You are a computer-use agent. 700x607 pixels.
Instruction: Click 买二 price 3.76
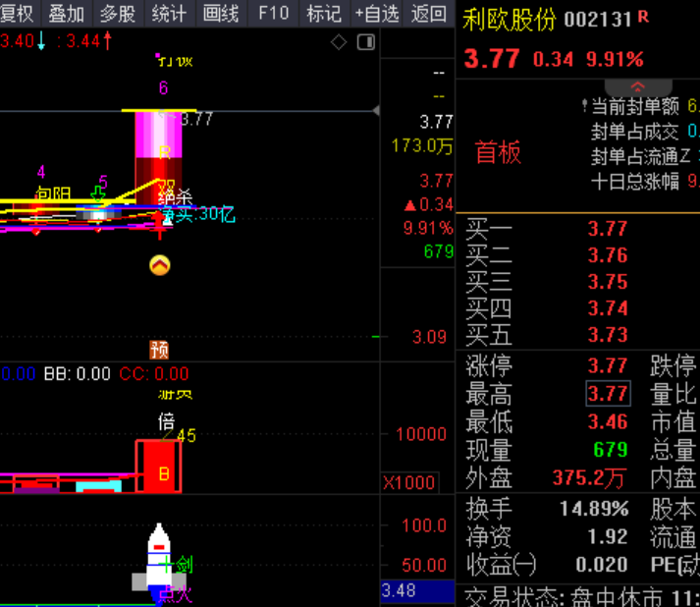click(608, 255)
